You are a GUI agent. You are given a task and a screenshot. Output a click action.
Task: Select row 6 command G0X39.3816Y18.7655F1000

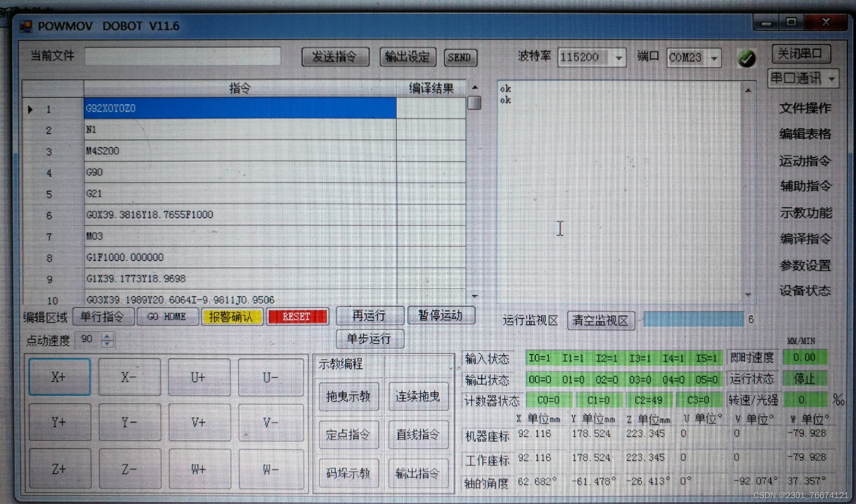click(x=240, y=215)
